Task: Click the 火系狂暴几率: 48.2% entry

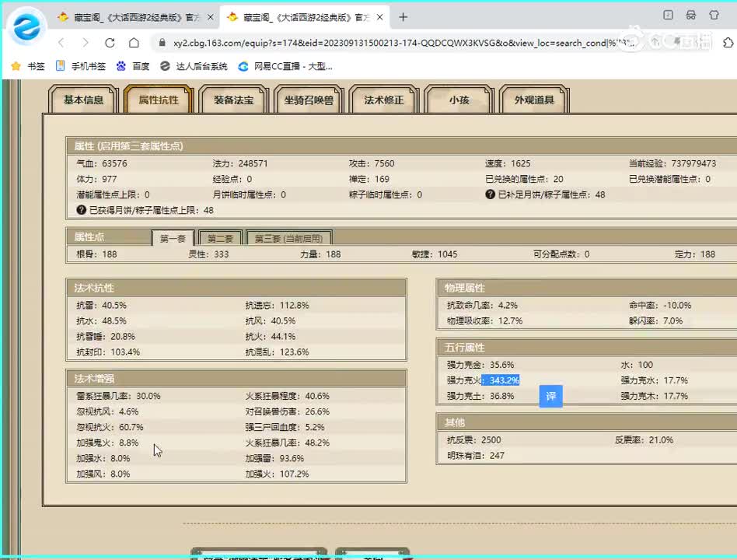Action: (x=288, y=443)
